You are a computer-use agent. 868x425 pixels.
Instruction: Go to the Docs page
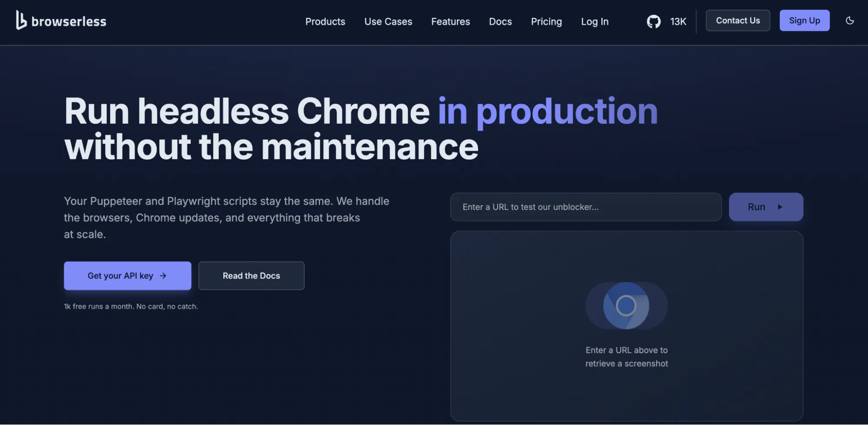(x=500, y=21)
